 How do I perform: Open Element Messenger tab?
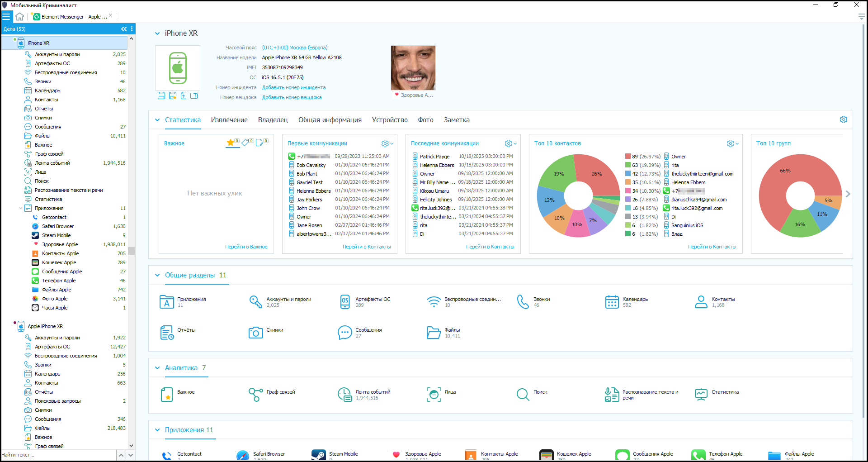pos(70,17)
